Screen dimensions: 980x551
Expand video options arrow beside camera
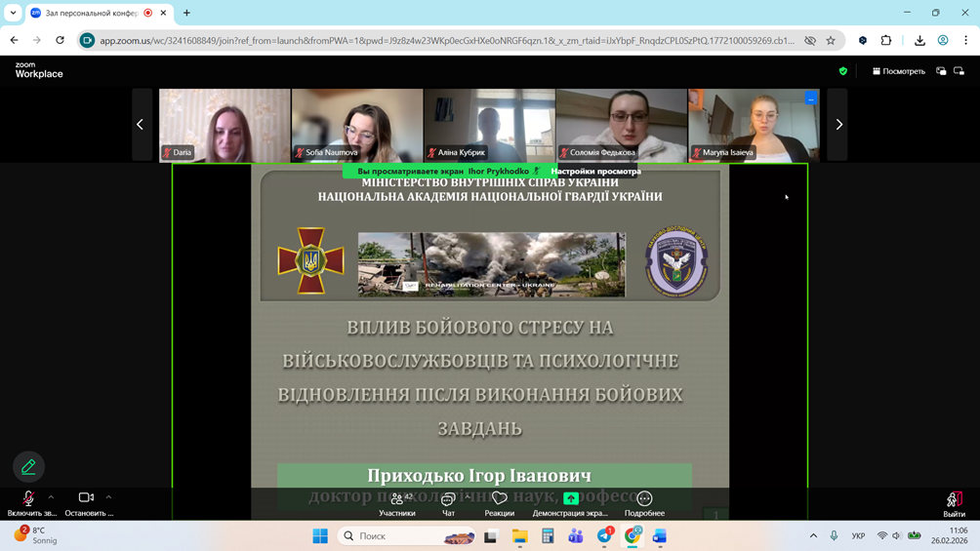pyautogui.click(x=108, y=497)
